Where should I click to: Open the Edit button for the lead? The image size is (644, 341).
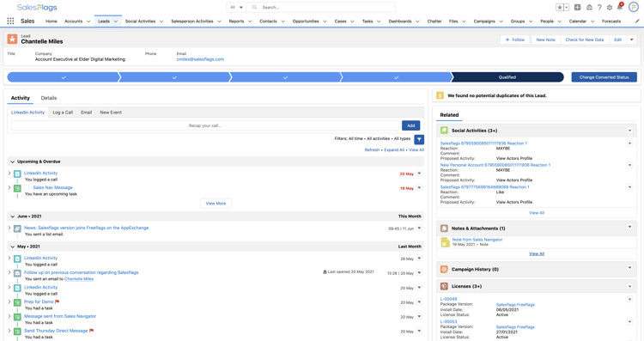pos(617,40)
